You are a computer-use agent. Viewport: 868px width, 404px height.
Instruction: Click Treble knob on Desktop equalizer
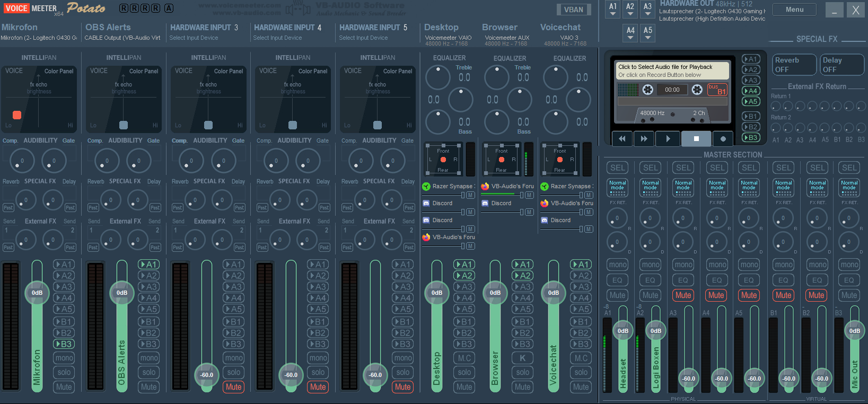(x=438, y=77)
